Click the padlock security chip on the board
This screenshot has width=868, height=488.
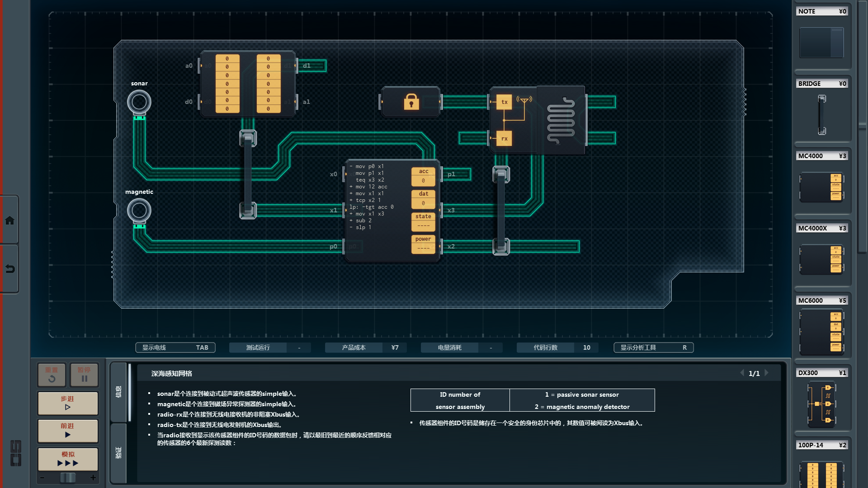point(411,102)
